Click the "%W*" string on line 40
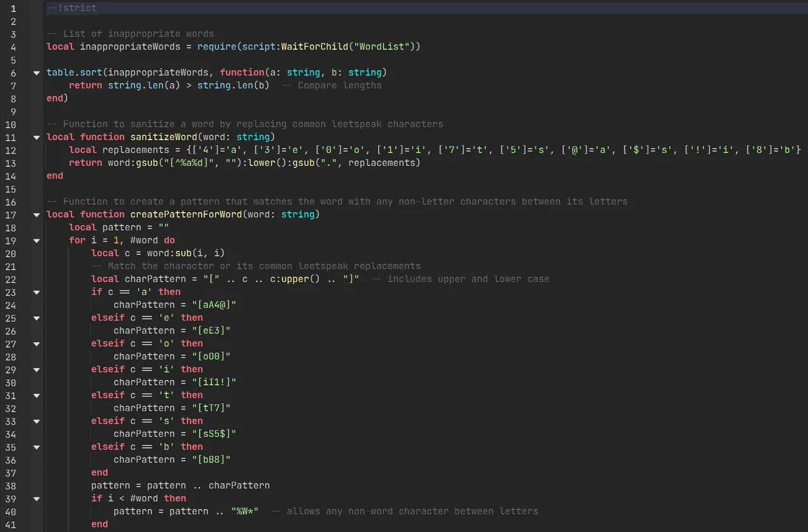808x532 pixels. pos(244,511)
